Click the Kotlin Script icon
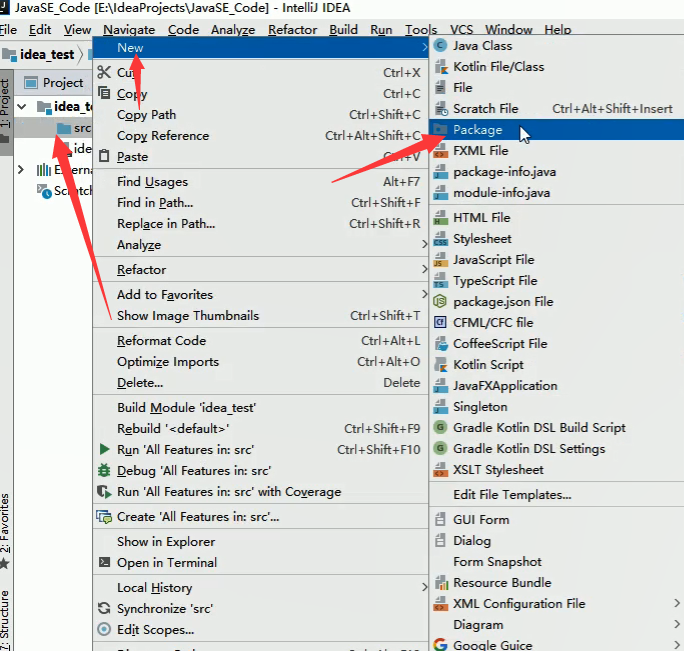Screen dimensions: 684x651 pyautogui.click(x=441, y=364)
